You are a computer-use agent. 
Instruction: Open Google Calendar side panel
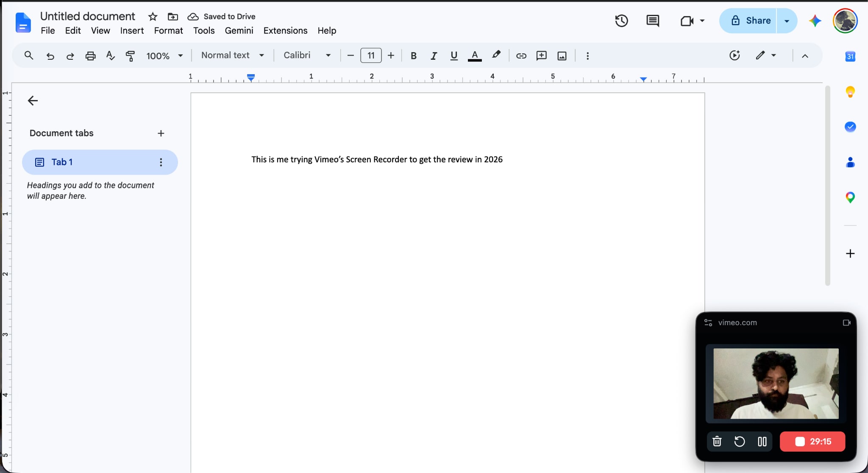850,56
